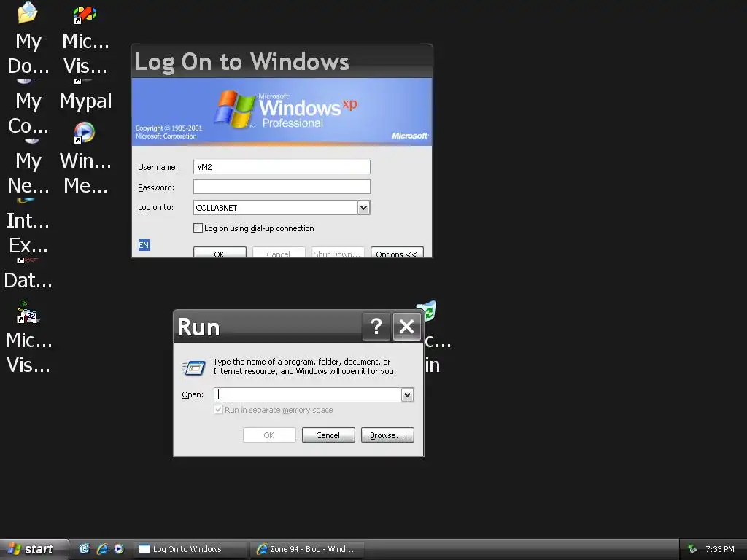Focus the User name field containing VM2
Viewport: 747px width, 560px height.
tap(282, 167)
